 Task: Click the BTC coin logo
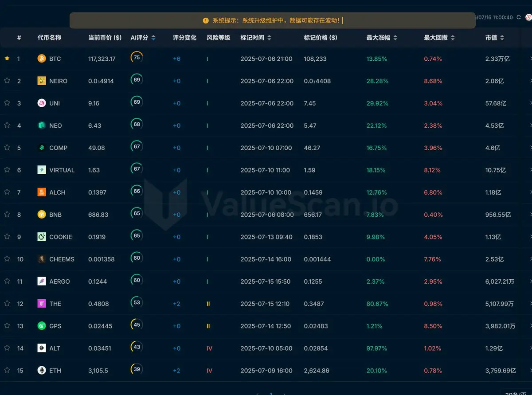click(x=42, y=59)
